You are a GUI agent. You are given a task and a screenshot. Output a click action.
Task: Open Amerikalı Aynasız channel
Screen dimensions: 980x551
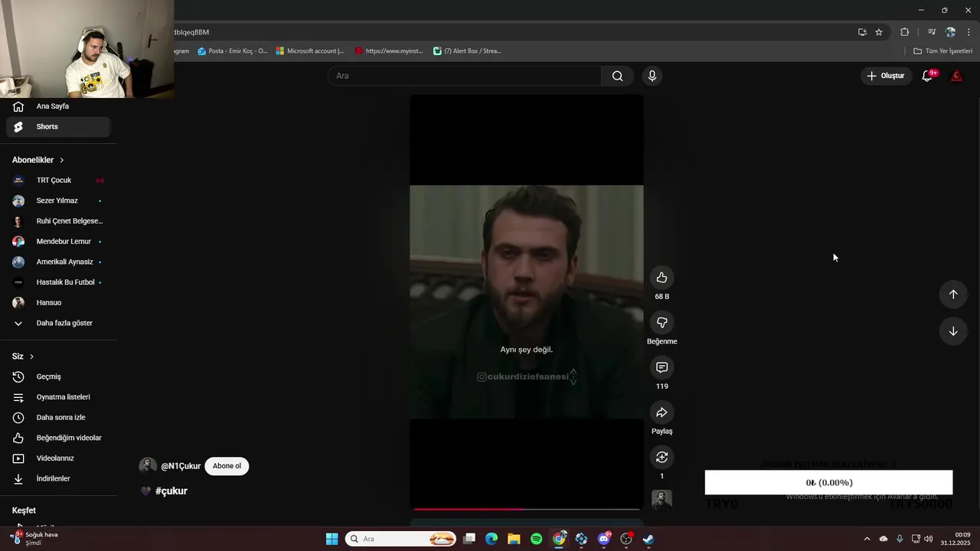tap(58, 262)
